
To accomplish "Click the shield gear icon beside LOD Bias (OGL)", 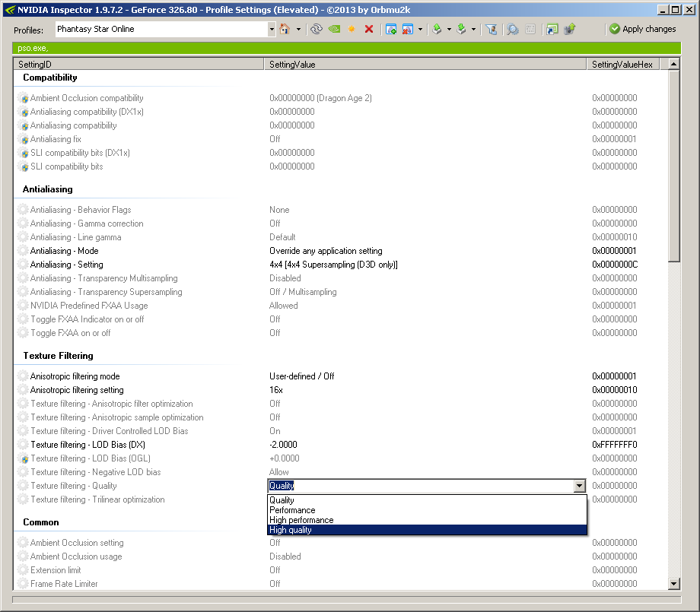I will 24,458.
